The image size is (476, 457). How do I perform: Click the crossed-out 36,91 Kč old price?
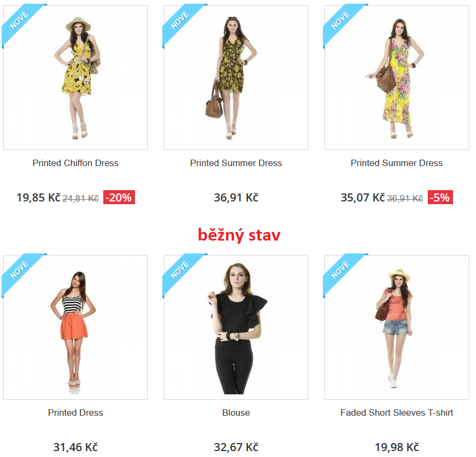click(405, 198)
